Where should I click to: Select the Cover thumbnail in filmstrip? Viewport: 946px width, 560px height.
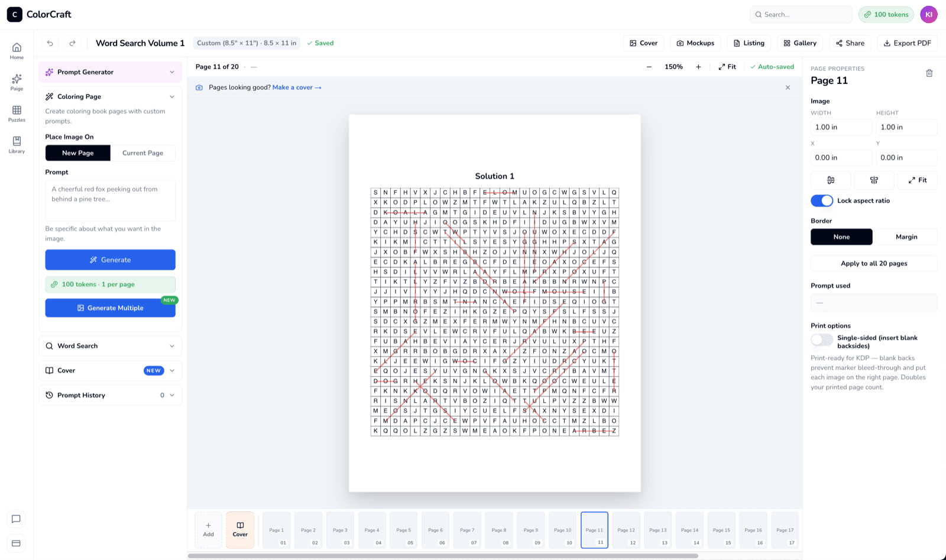click(240, 530)
